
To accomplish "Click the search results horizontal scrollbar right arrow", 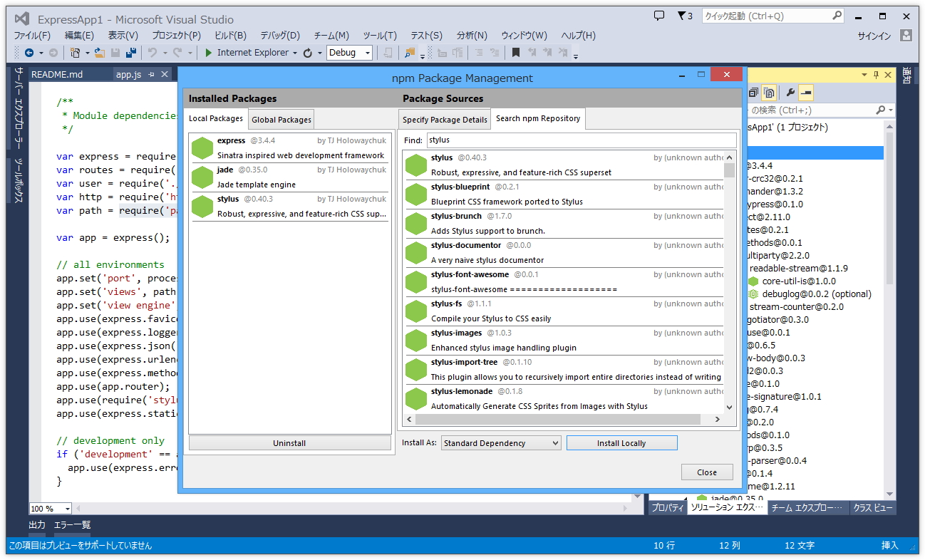I will [718, 419].
